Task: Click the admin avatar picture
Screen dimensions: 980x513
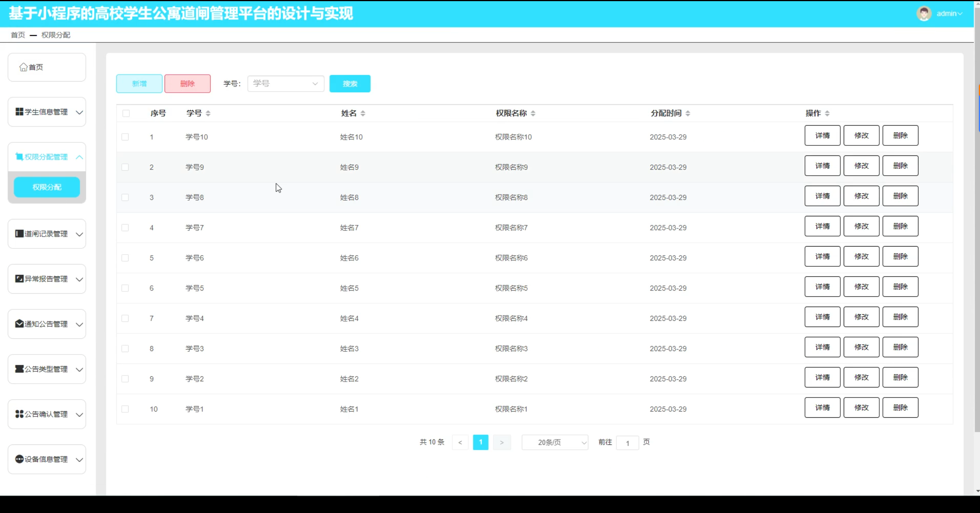Action: coord(924,14)
